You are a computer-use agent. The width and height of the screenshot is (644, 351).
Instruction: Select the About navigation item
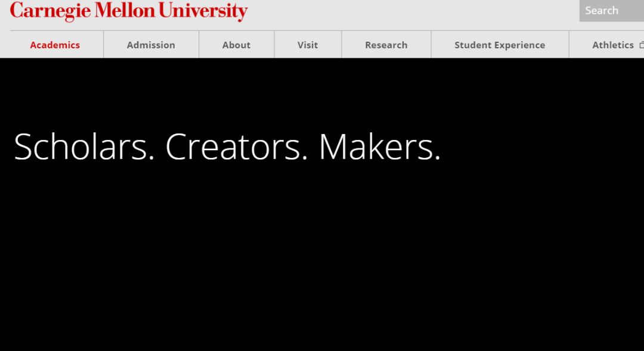click(237, 45)
